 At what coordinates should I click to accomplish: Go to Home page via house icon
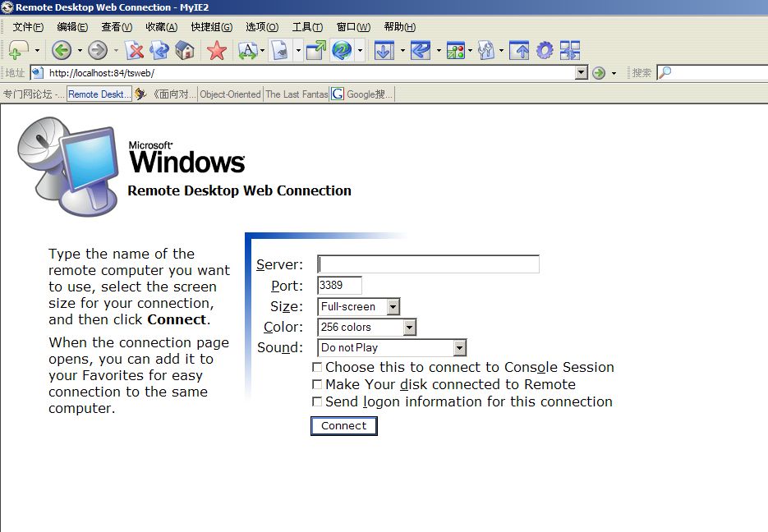pos(185,51)
